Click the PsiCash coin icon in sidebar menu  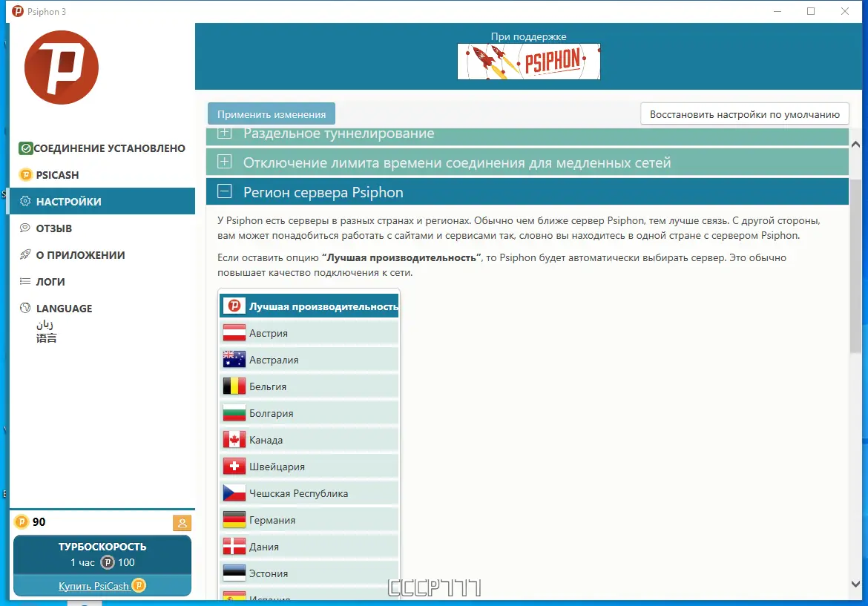25,175
